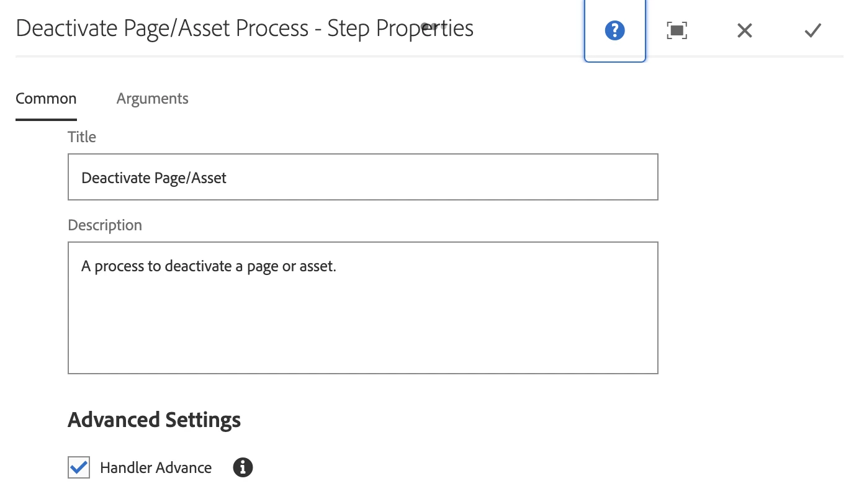
Task: Click the Advanced Settings heading
Action: coord(154,420)
